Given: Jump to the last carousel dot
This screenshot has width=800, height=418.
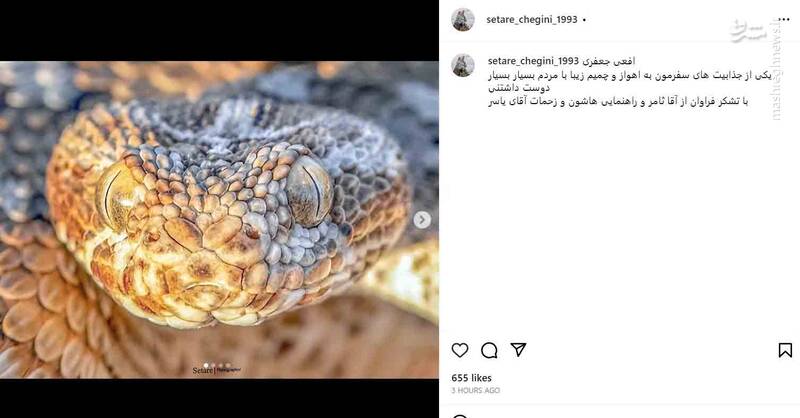Looking at the screenshot, I should [x=228, y=365].
